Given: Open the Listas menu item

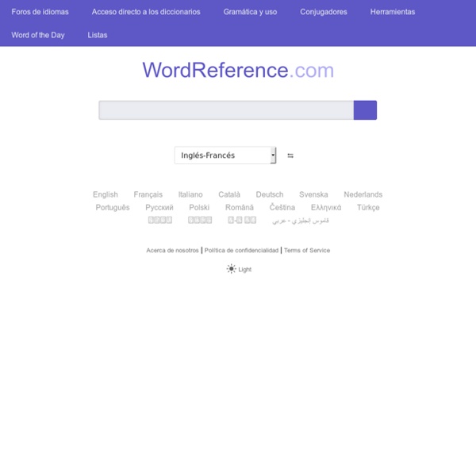Looking at the screenshot, I should (98, 35).
